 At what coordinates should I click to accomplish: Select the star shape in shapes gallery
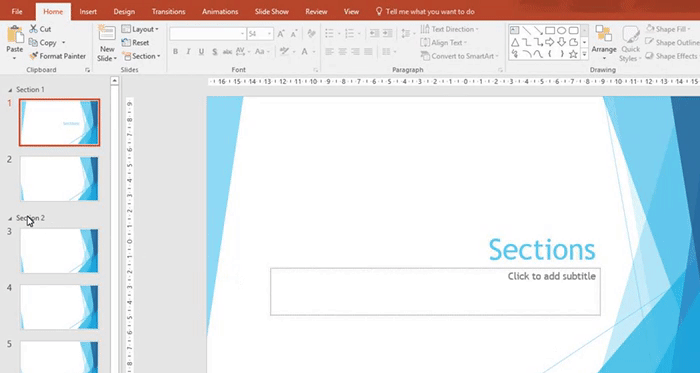573,54
